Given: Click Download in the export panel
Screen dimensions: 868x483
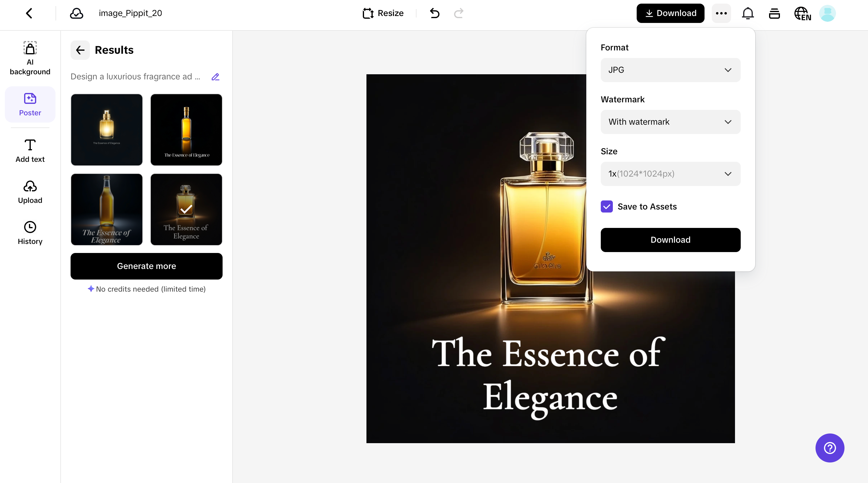Looking at the screenshot, I should point(670,240).
